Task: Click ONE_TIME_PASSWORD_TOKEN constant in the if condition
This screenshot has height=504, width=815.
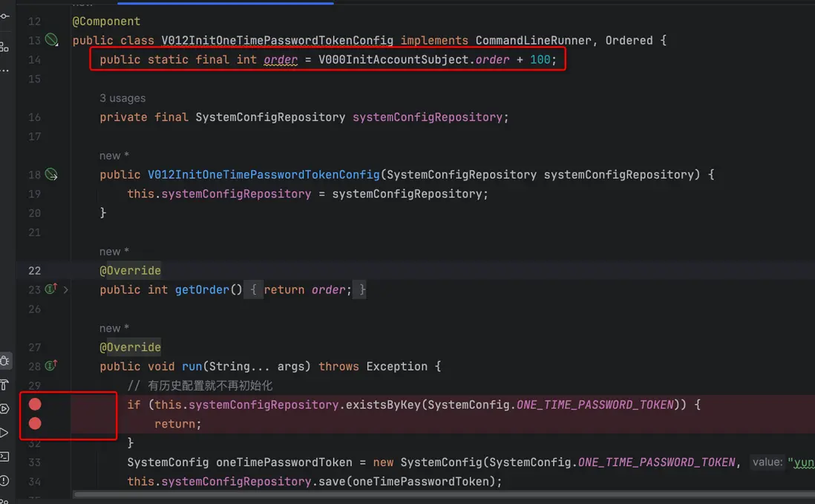Action: click(595, 405)
